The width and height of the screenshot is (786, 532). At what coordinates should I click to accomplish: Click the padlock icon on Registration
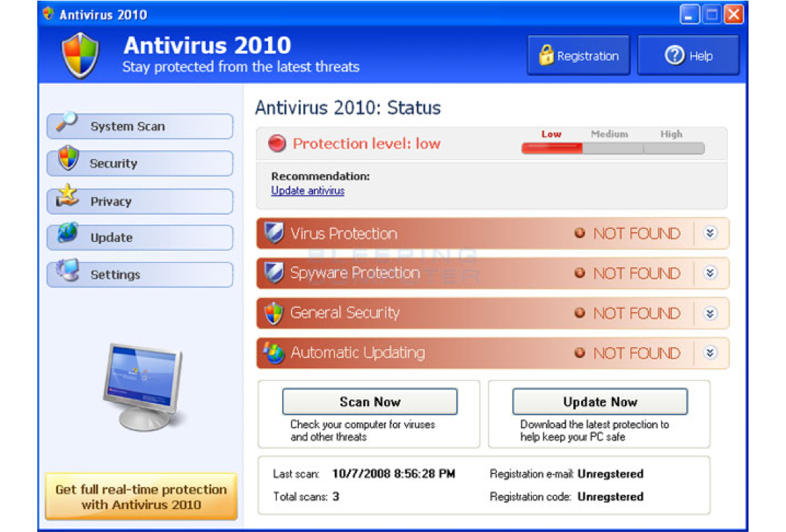pyautogui.click(x=546, y=56)
